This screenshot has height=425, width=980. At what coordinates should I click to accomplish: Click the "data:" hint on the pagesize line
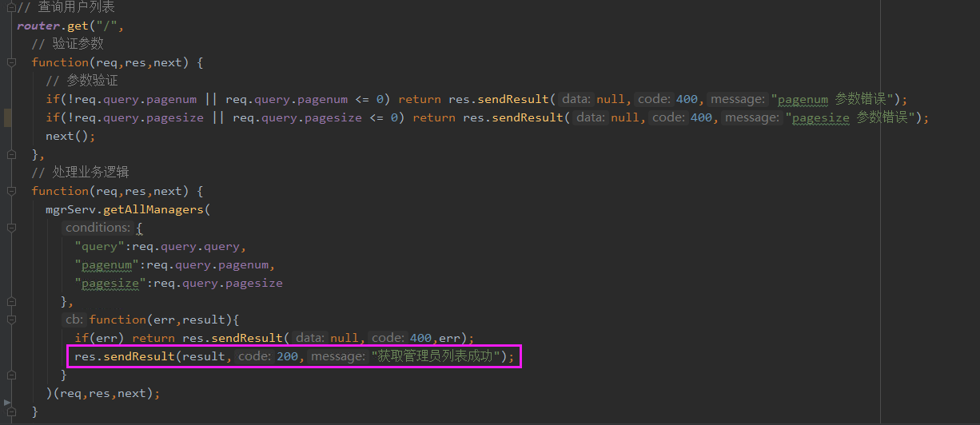[x=592, y=117]
